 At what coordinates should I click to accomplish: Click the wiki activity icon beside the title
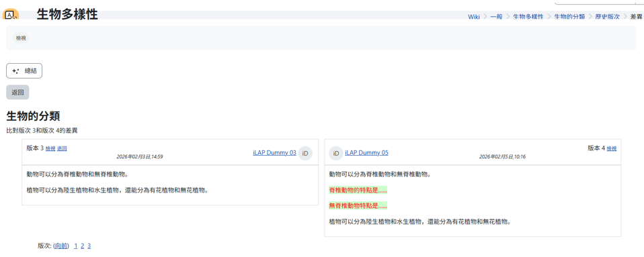click(x=11, y=15)
